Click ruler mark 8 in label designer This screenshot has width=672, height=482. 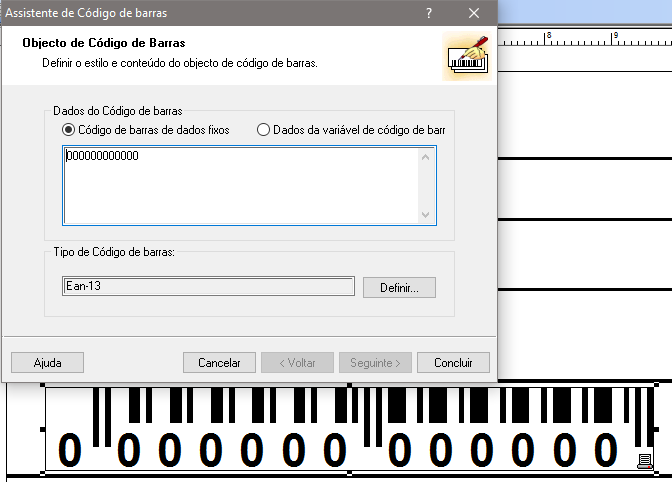click(549, 35)
